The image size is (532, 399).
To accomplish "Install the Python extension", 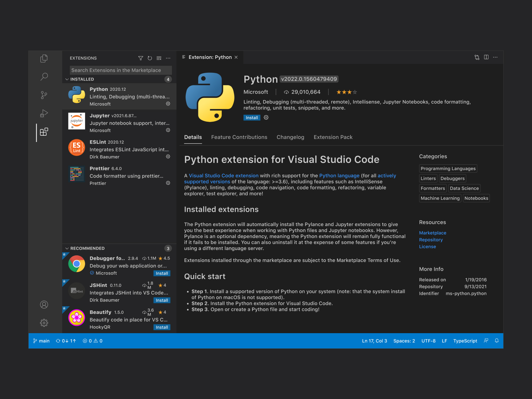I will (252, 117).
